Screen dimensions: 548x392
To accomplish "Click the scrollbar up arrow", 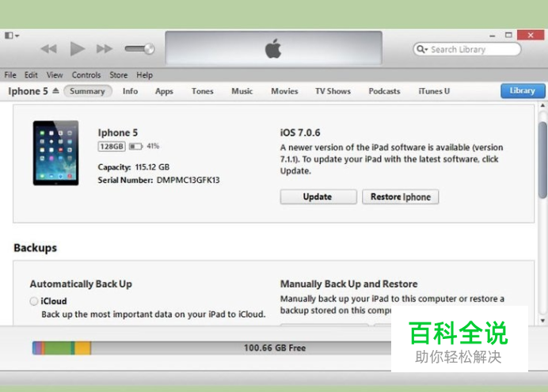I will [x=542, y=105].
